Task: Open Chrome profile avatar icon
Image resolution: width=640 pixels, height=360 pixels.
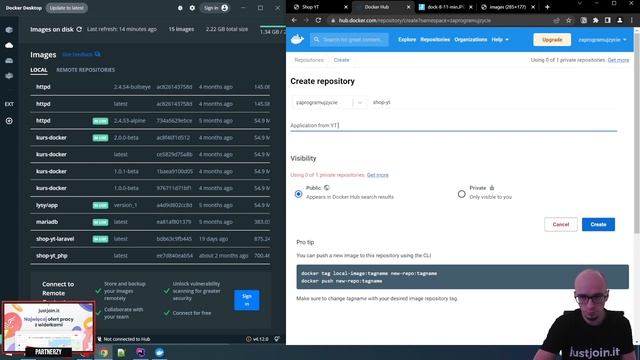Action: 620,20
